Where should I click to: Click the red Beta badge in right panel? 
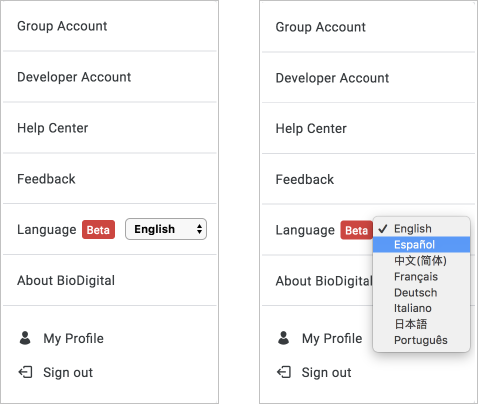357,230
